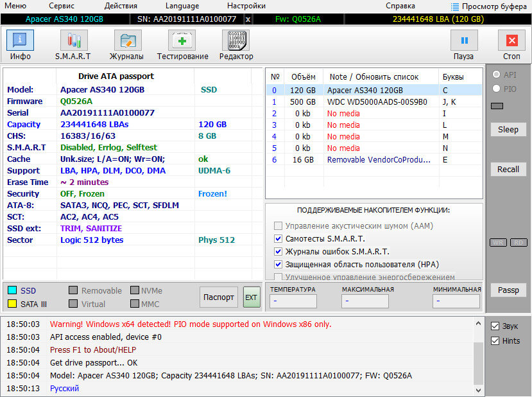The image size is (532, 397).
Task: Select drive number 5 No media row
Action: coord(374,148)
